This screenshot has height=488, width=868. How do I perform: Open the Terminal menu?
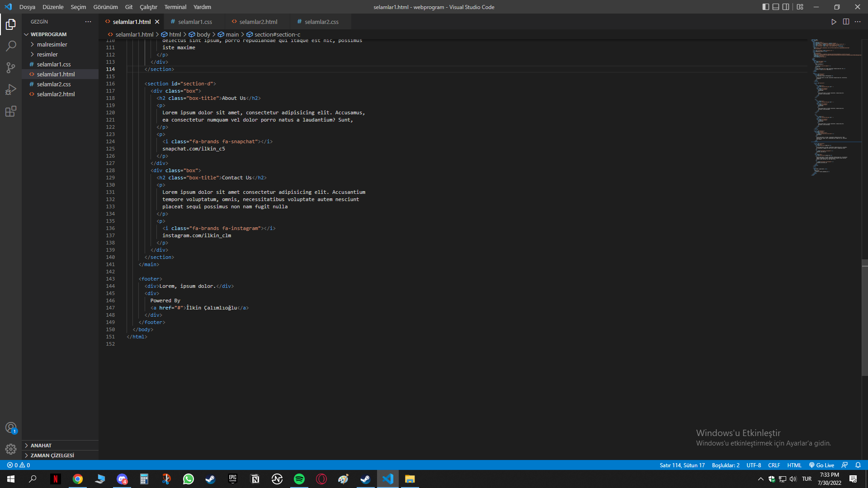(x=175, y=7)
